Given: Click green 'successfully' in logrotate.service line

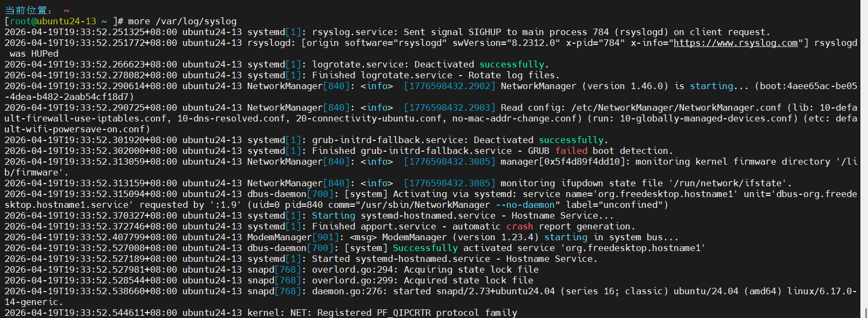Looking at the screenshot, I should point(512,65).
